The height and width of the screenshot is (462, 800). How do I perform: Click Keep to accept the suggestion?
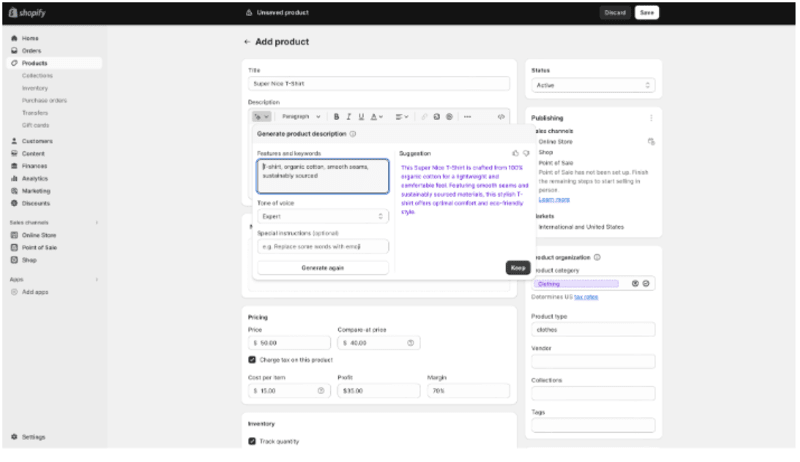pos(518,268)
